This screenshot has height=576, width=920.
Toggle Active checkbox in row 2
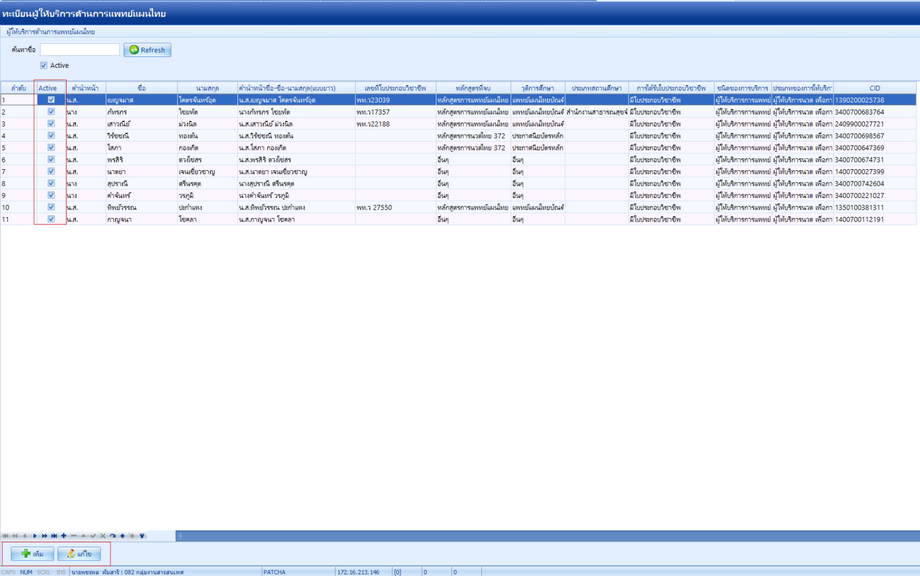(51, 111)
